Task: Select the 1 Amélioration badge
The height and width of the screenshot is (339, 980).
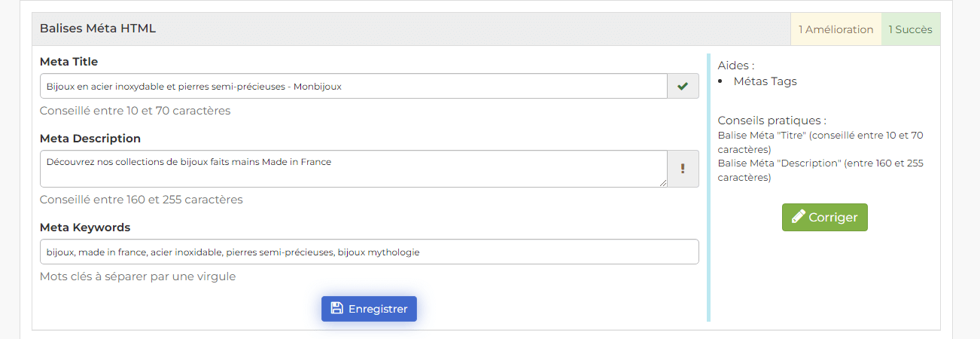Action: click(x=836, y=29)
